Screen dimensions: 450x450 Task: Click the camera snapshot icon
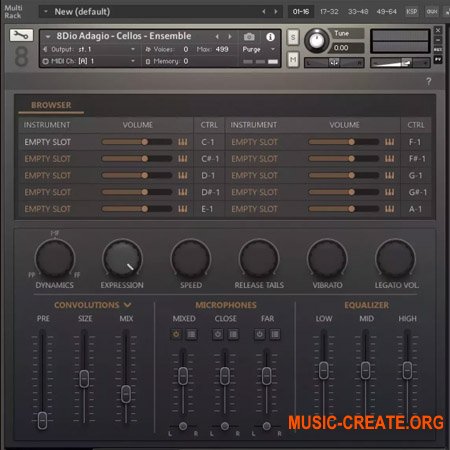point(249,36)
